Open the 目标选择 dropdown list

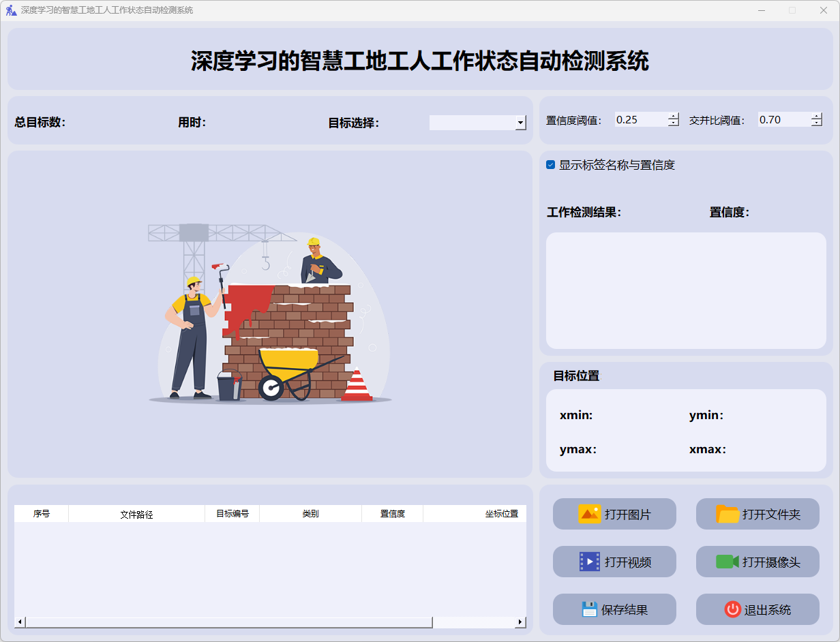pos(521,123)
